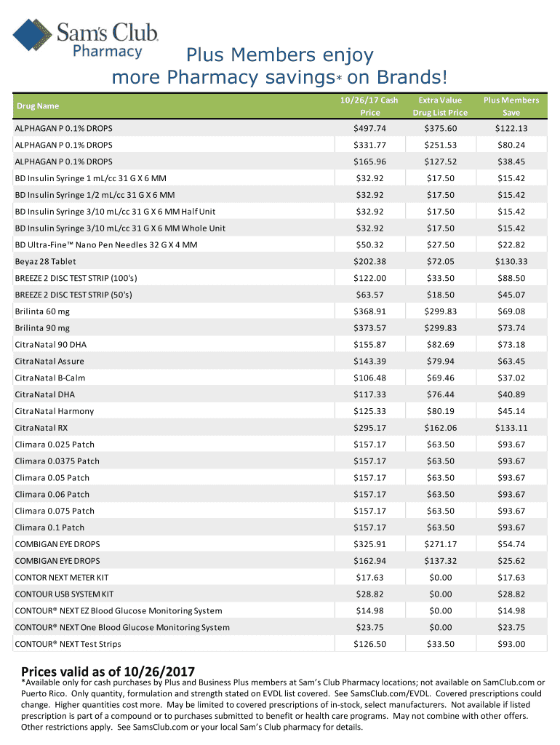Viewport: 560px width, 745px height.
Task: Click the $497.74 cash price cell
Action: (x=370, y=128)
